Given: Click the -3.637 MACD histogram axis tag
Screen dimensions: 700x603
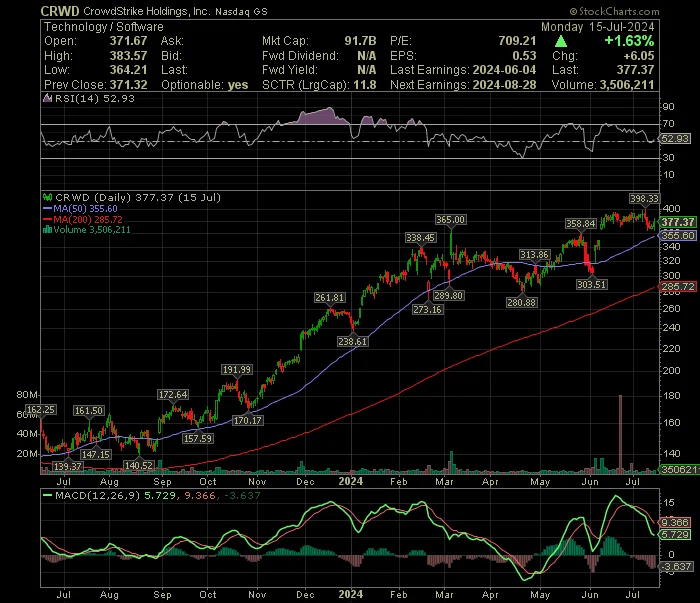Looking at the screenshot, I should click(x=676, y=567).
